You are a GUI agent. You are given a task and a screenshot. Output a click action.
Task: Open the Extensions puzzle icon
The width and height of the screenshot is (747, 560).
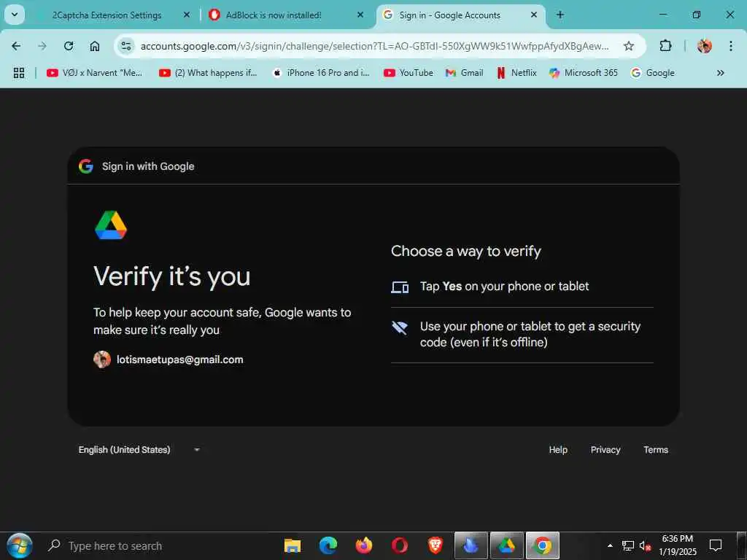665,46
